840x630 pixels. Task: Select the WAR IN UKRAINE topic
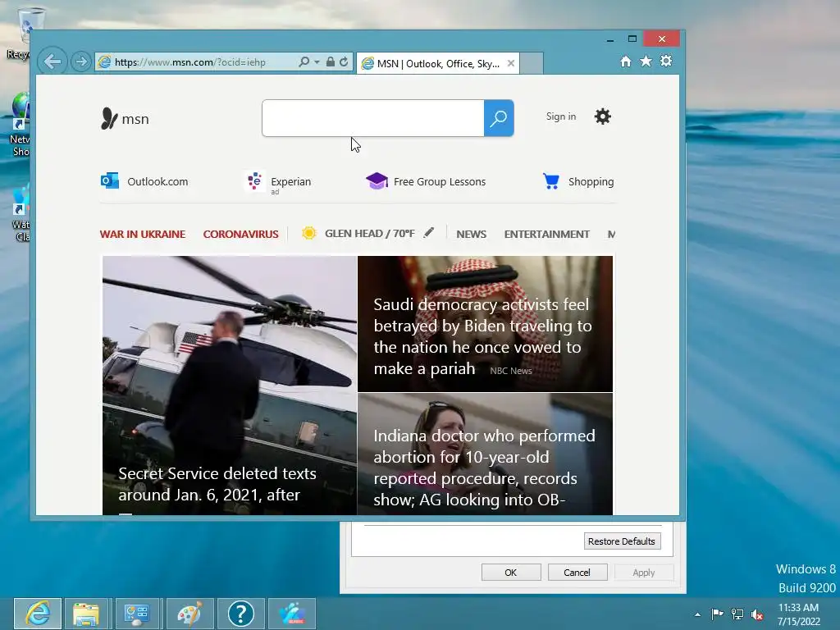coord(143,234)
